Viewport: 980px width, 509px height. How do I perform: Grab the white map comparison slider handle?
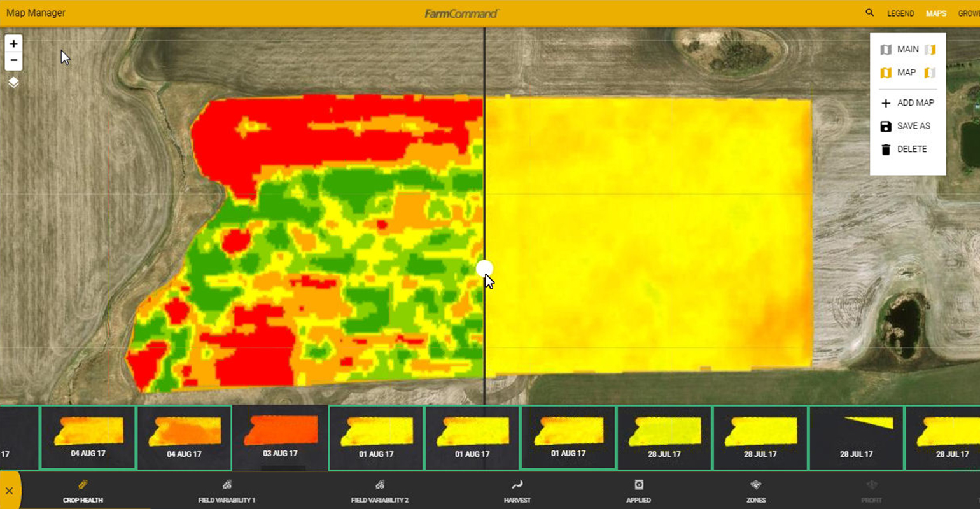point(484,269)
